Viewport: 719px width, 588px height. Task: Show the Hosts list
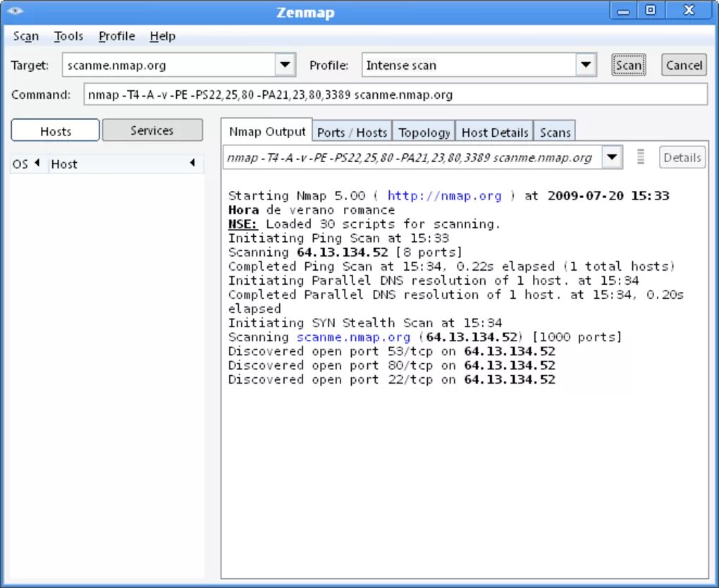point(55,130)
